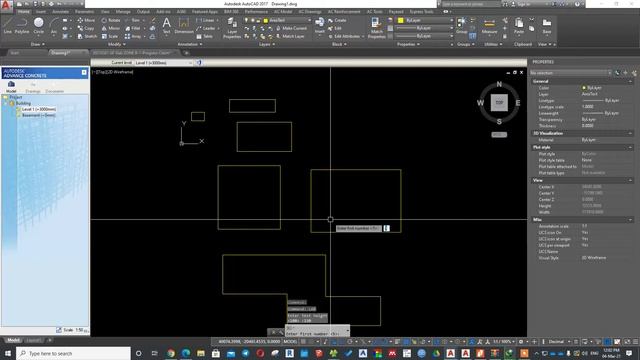Screen dimensions: 640x360
Task: Collapse the View section in Properties
Action: click(630, 180)
